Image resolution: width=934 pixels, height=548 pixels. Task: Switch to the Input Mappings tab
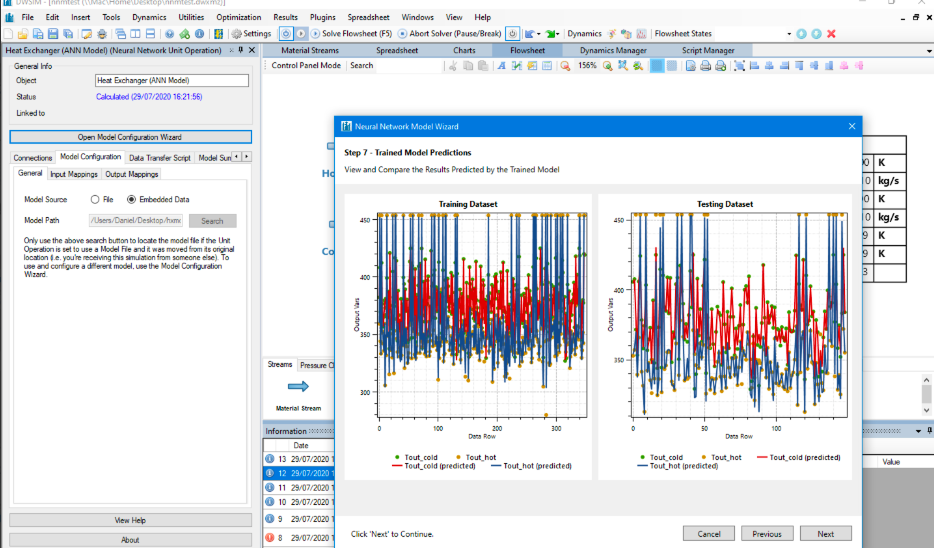[74, 174]
